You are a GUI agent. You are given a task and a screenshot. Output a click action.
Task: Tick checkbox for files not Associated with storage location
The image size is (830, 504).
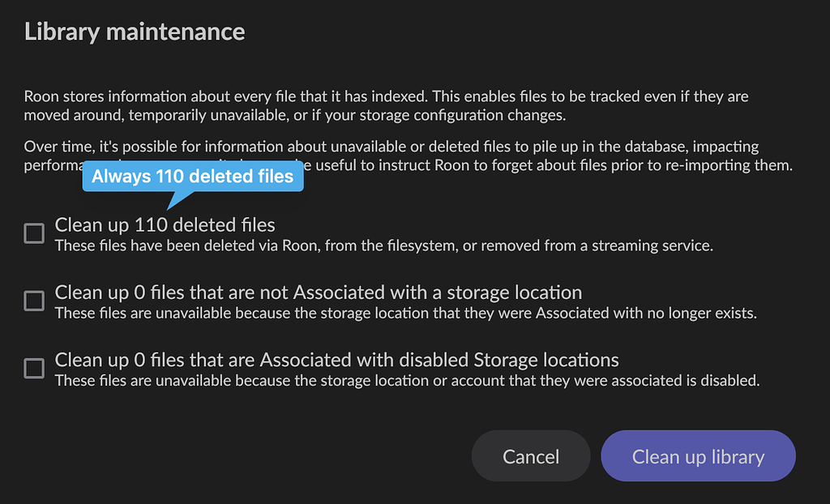coord(34,301)
